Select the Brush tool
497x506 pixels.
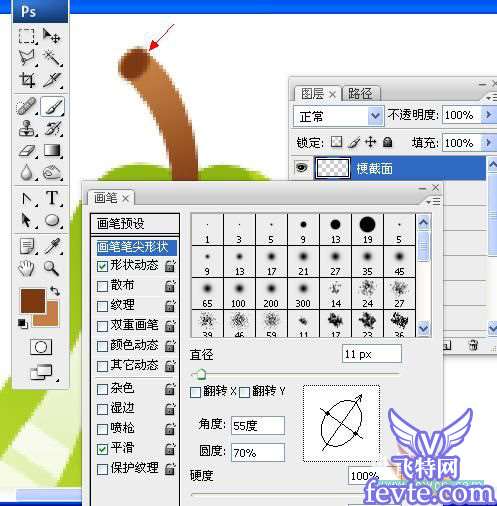click(x=52, y=107)
